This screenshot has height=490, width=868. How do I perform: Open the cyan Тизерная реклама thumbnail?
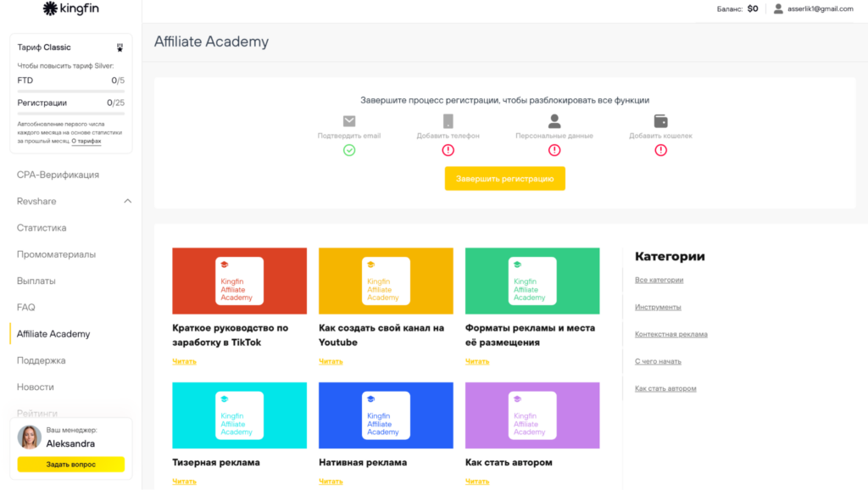[239, 415]
